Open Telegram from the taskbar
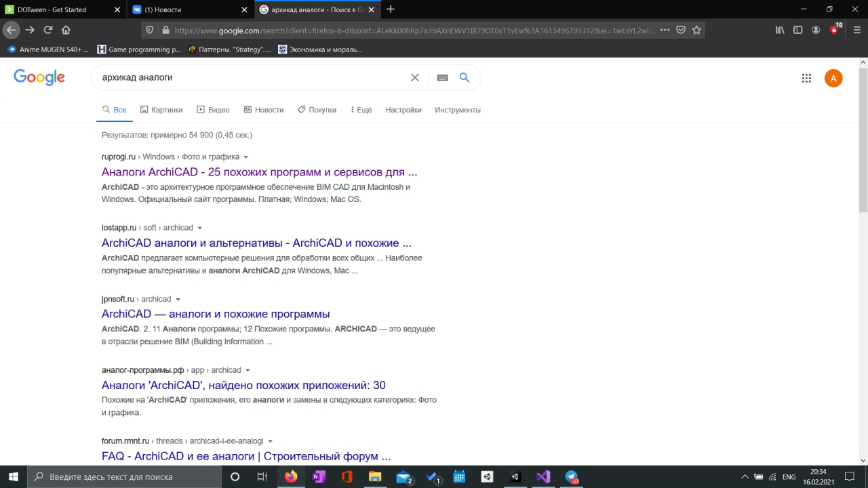Screen dimensions: 868x488 point(571,476)
